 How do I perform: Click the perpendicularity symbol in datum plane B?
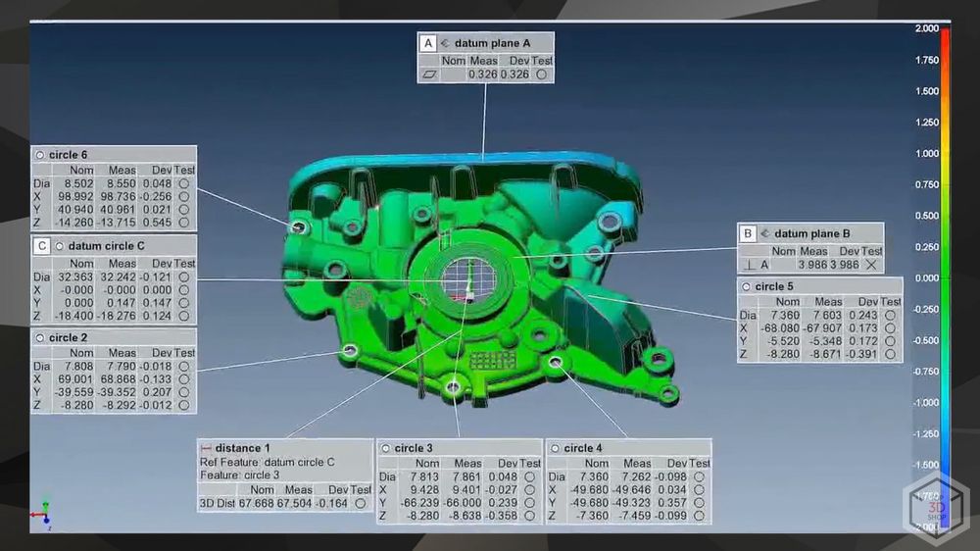pyautogui.click(x=750, y=265)
